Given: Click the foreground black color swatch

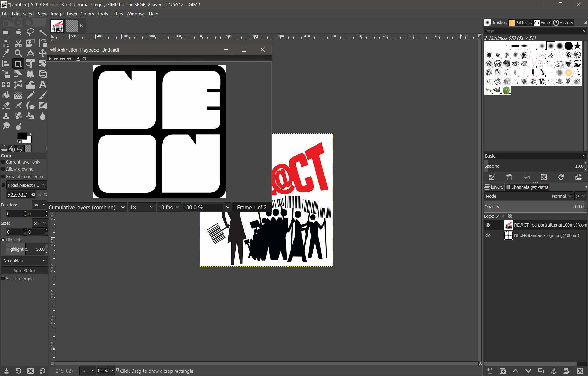Looking at the screenshot, I should [x=22, y=136].
